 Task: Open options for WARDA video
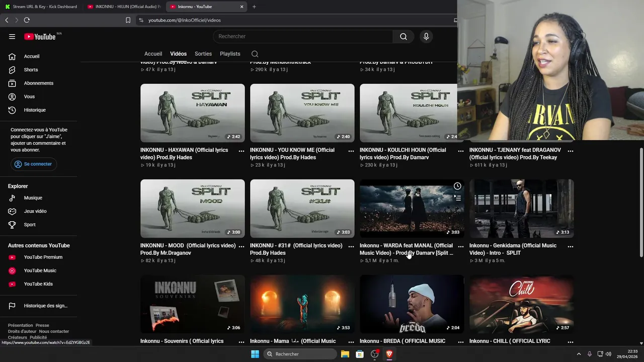click(x=461, y=246)
